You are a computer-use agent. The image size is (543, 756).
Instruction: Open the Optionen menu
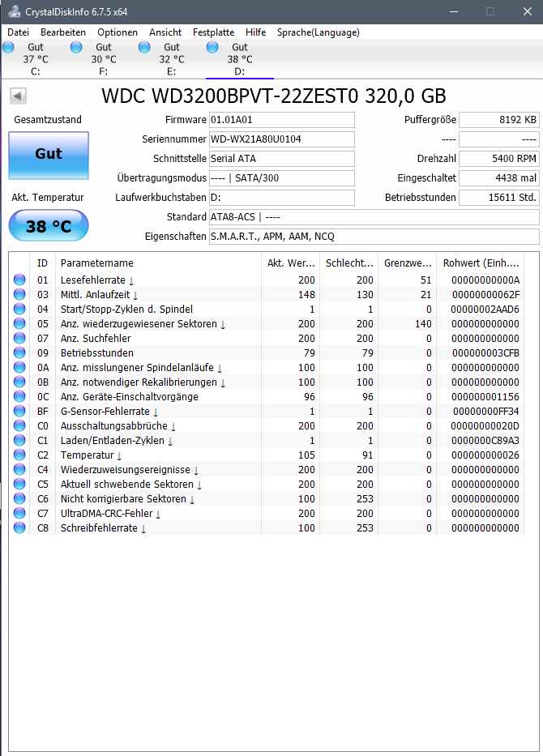118,32
